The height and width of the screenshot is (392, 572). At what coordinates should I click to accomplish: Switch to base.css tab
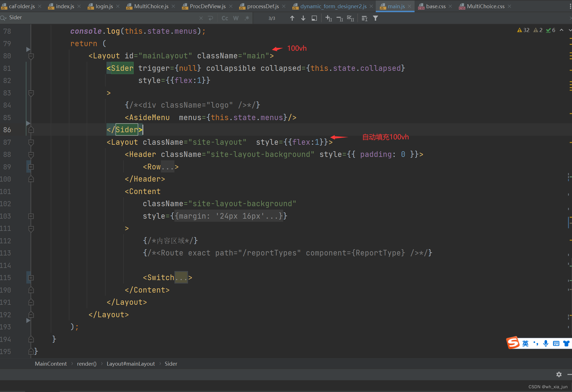pyautogui.click(x=436, y=6)
